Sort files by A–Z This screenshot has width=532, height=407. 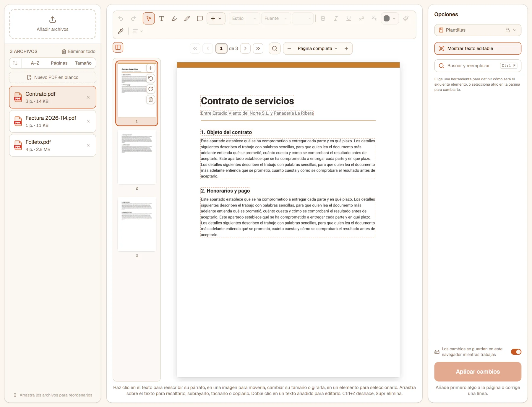[x=35, y=63]
